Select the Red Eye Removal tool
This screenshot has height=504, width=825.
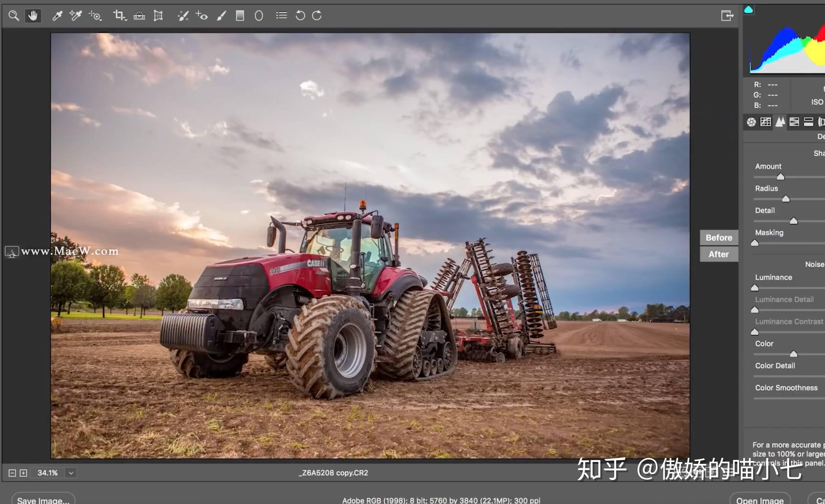coord(202,16)
